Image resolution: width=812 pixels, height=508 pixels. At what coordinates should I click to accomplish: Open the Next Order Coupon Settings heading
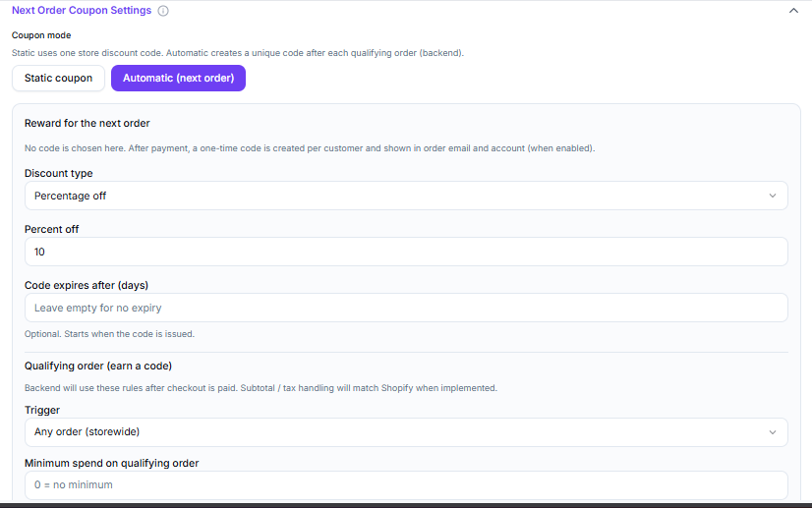pyautogui.click(x=82, y=11)
